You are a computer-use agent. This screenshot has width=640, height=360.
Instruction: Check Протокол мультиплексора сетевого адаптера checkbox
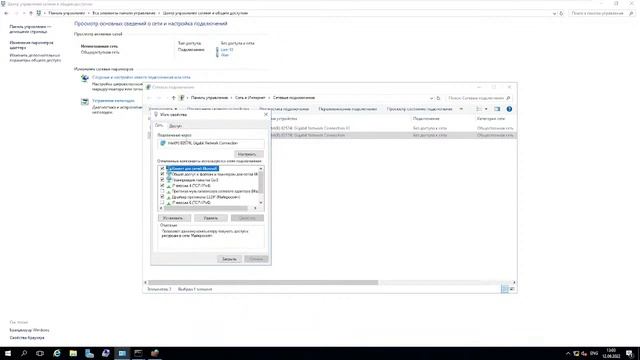pos(162,191)
